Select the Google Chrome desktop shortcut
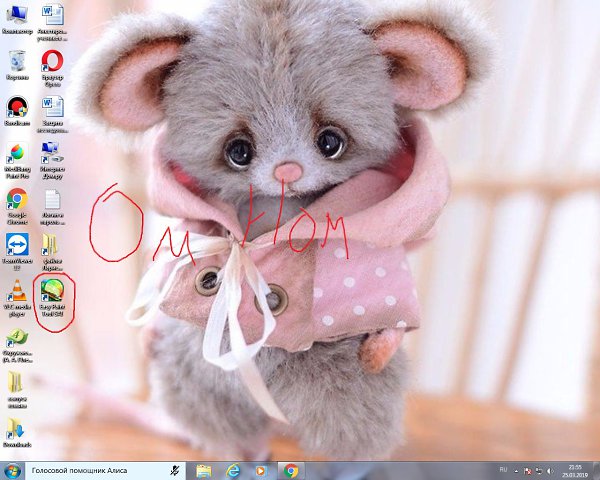Screen dimensions: 600x480 [17, 207]
